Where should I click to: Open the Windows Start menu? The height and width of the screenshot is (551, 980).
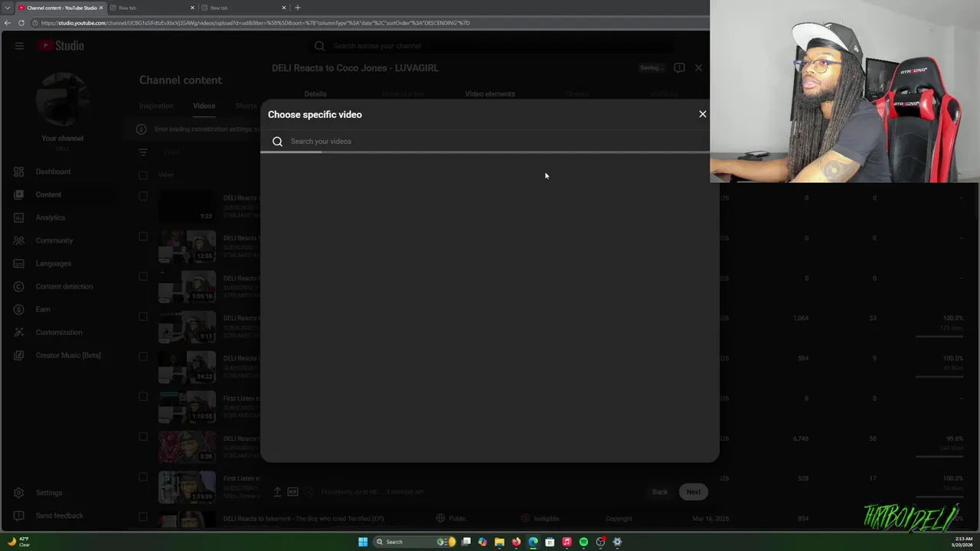[363, 542]
